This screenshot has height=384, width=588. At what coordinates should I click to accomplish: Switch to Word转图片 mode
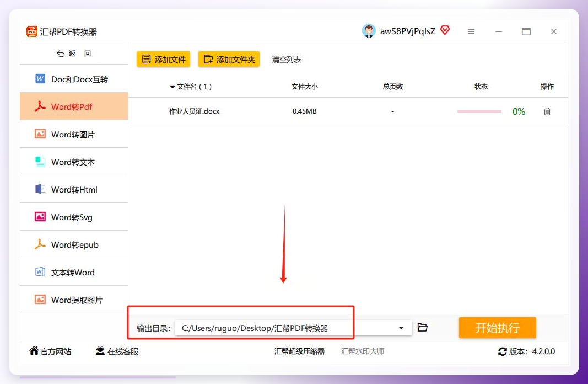pyautogui.click(x=74, y=134)
